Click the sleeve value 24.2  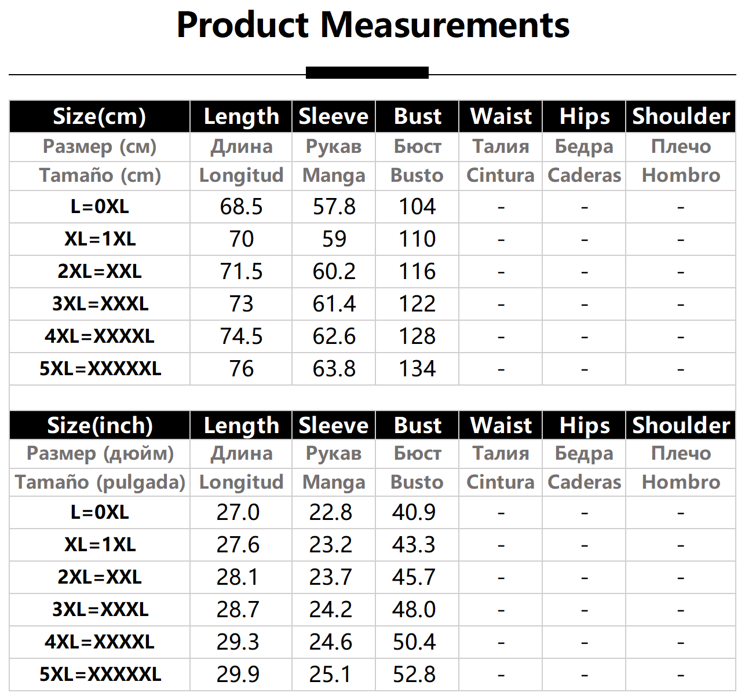click(x=330, y=610)
